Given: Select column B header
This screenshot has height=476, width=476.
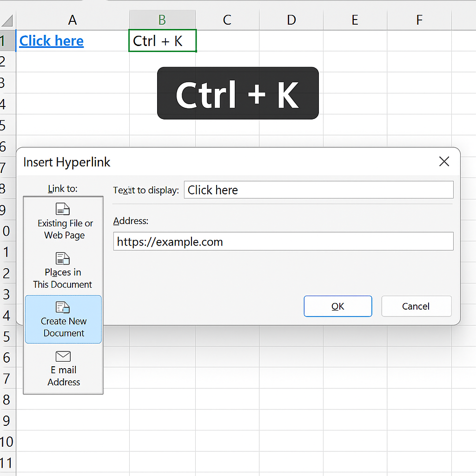Looking at the screenshot, I should 162,20.
